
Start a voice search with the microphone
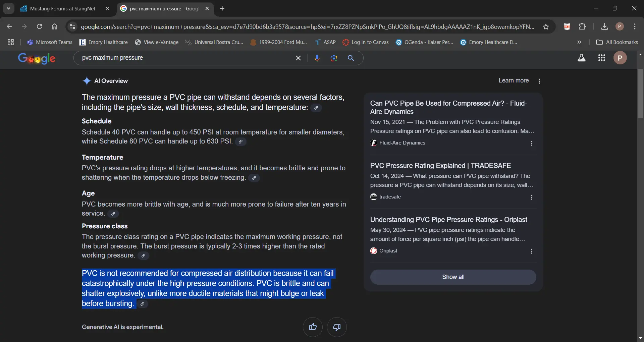coord(317,58)
